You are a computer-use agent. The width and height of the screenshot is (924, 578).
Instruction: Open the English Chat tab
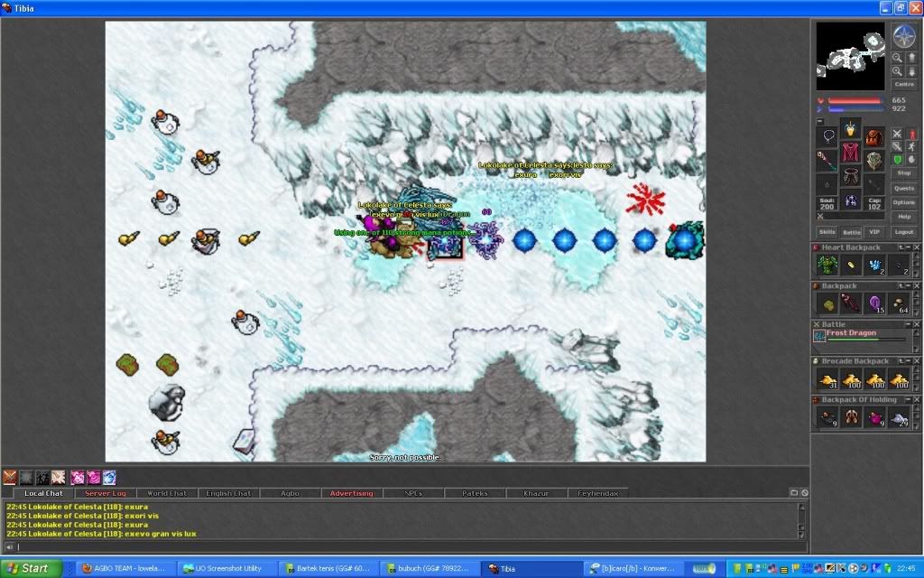(x=228, y=493)
